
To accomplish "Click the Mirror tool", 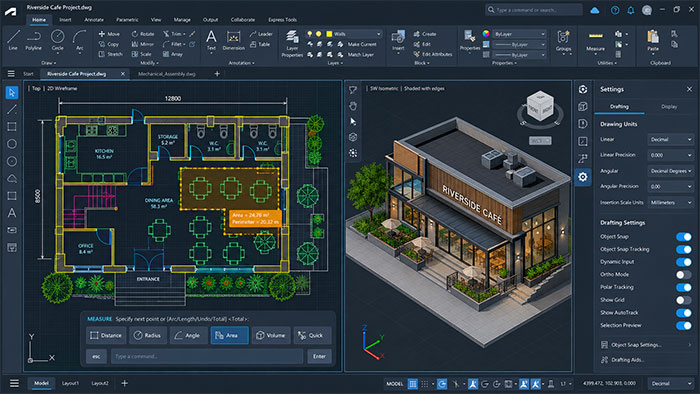I will (x=143, y=44).
